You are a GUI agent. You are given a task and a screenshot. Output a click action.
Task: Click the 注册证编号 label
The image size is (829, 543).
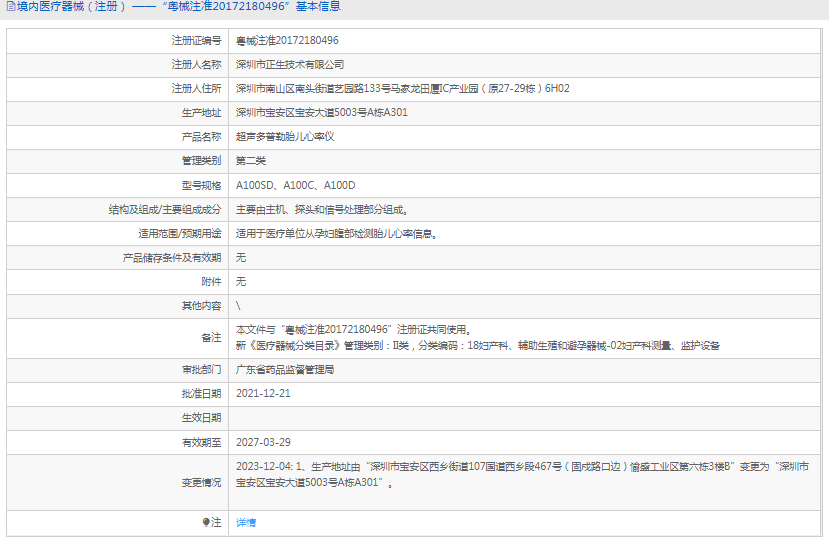[x=196, y=40]
